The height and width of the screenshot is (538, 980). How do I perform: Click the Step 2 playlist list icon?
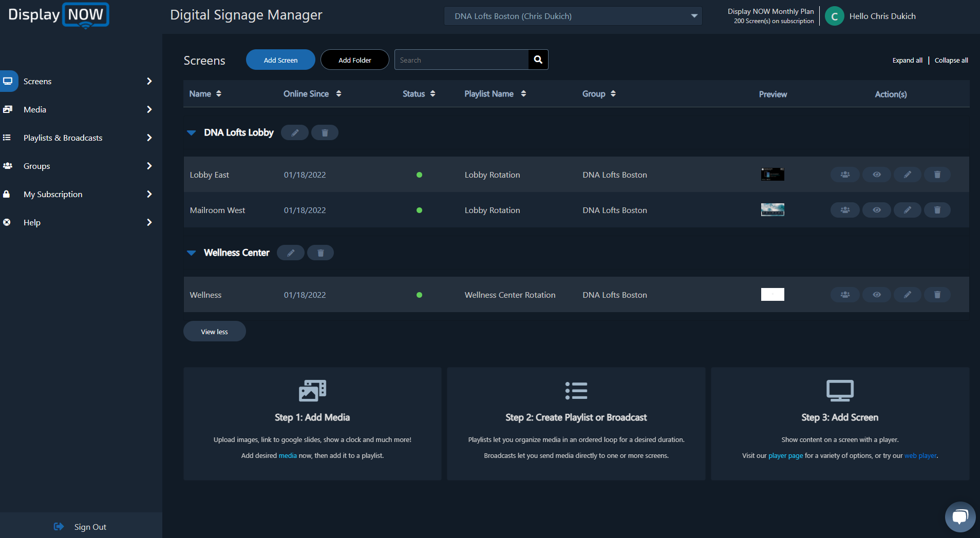576,391
